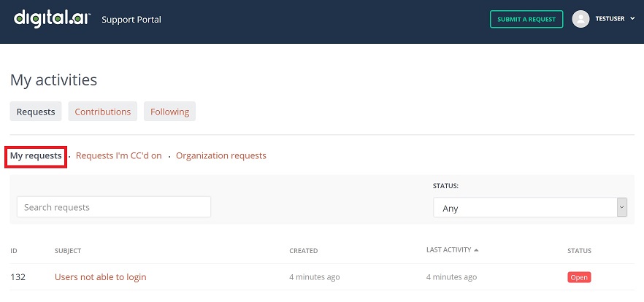This screenshot has width=644, height=302.
Task: Expand the TESTUSER account menu chevron
Action: pos(632,19)
